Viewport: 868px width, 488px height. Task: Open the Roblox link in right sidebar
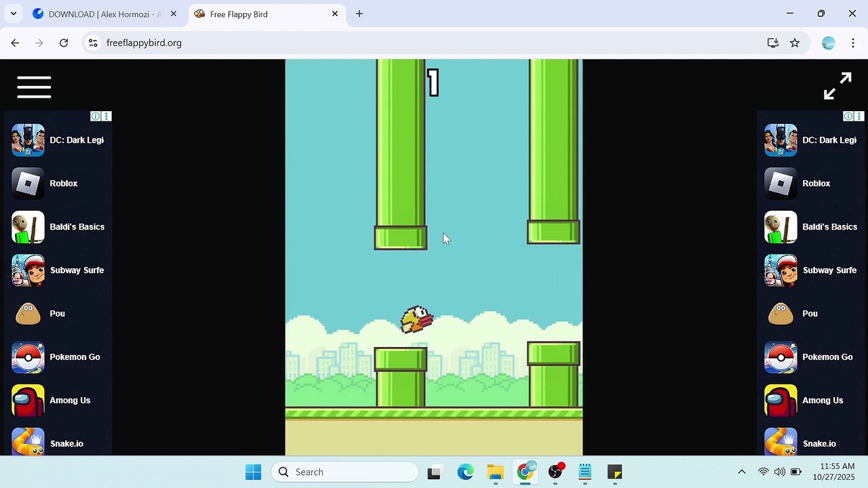click(x=816, y=183)
